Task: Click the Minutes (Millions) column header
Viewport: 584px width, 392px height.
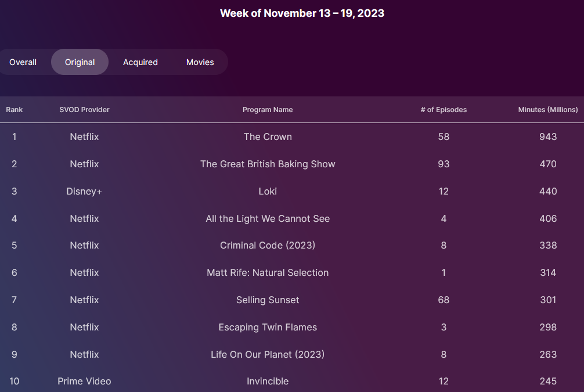Action: coord(547,110)
